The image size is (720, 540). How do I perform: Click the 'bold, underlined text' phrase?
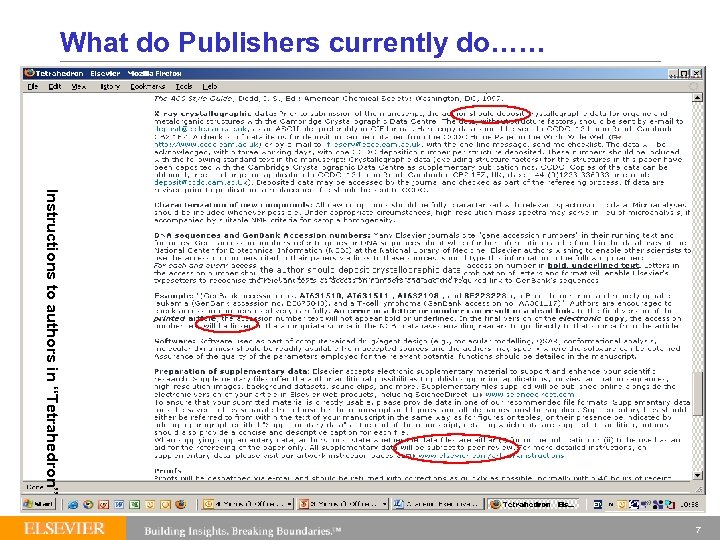[593, 265]
